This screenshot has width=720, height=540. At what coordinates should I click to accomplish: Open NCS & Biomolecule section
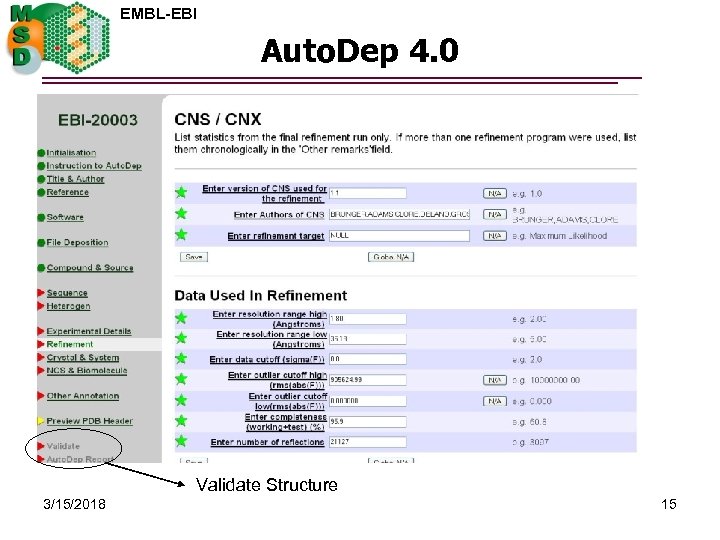(x=87, y=370)
